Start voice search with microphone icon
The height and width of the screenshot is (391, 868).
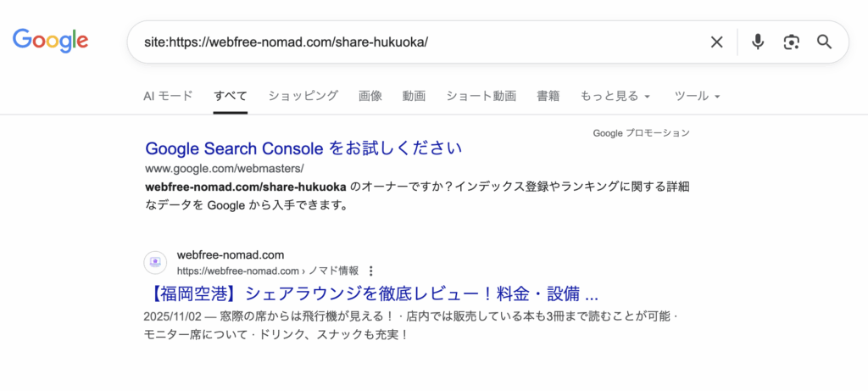[x=758, y=42]
